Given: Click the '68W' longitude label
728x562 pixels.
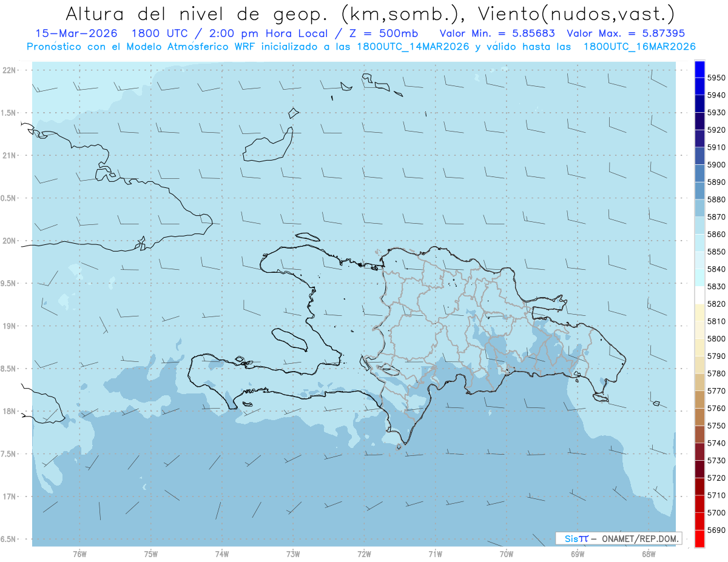Looking at the screenshot, I should tap(649, 554).
